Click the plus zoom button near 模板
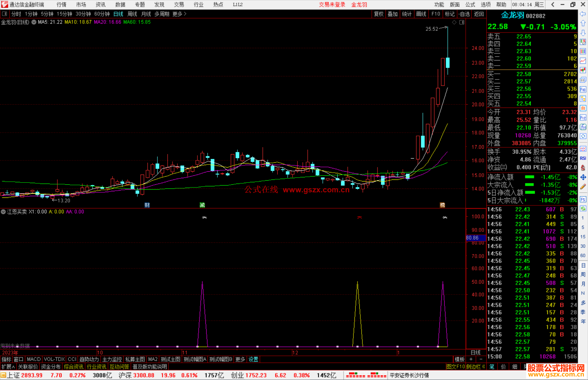The width and height of the screenshot is (588, 380). 471,359
